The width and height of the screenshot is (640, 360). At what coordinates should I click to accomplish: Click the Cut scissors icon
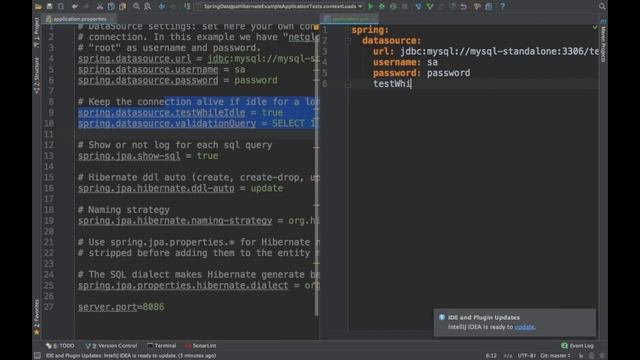click(100, 7)
